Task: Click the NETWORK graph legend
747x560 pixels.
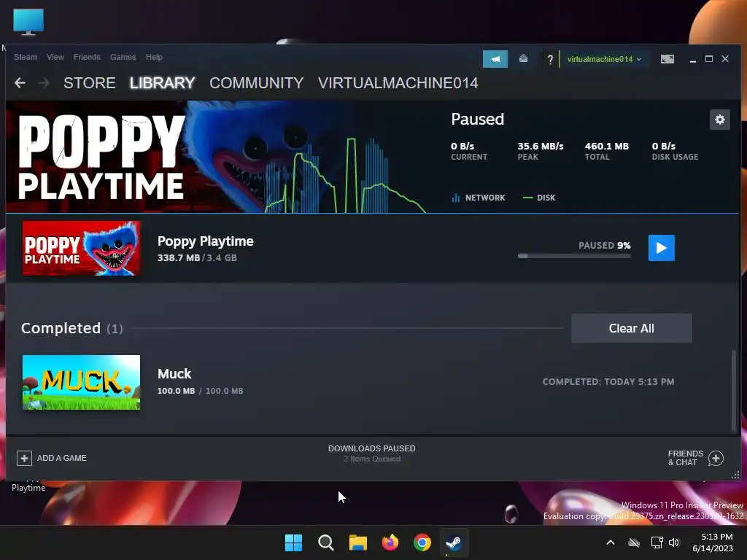Action: [479, 198]
